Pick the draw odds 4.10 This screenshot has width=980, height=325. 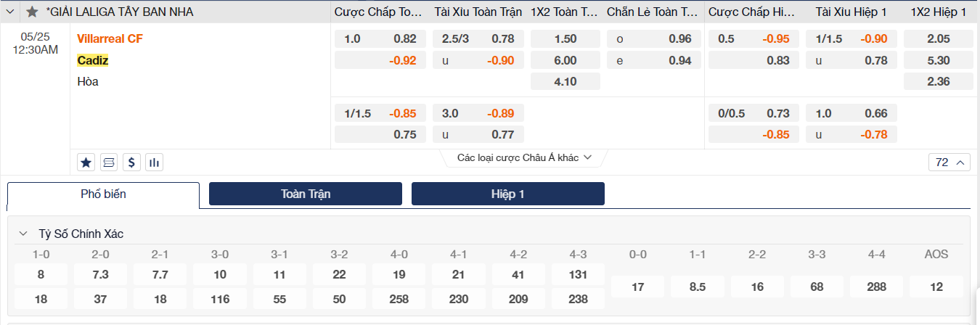pyautogui.click(x=565, y=81)
